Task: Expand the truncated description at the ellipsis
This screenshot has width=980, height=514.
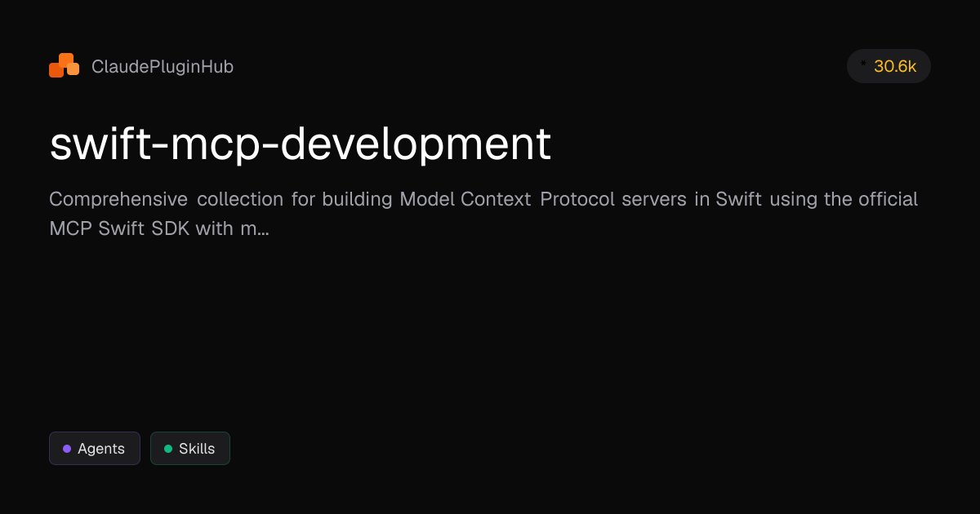Action: (263, 229)
